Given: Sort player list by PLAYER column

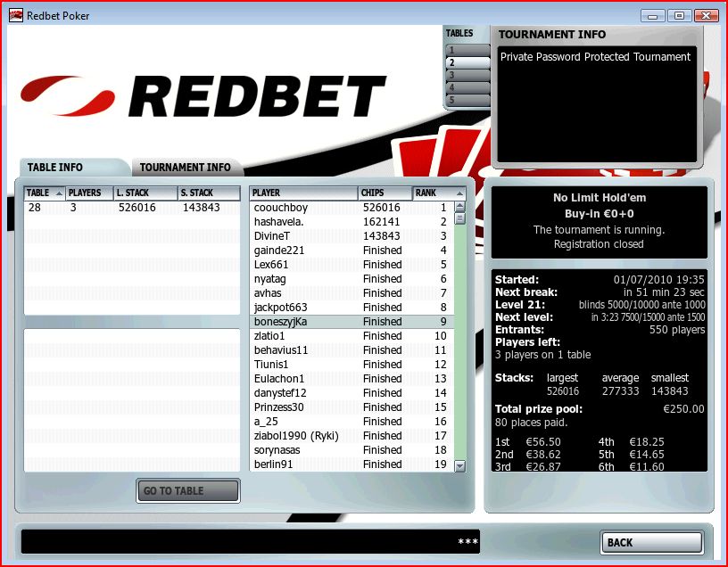Looking at the screenshot, I should tap(303, 193).
